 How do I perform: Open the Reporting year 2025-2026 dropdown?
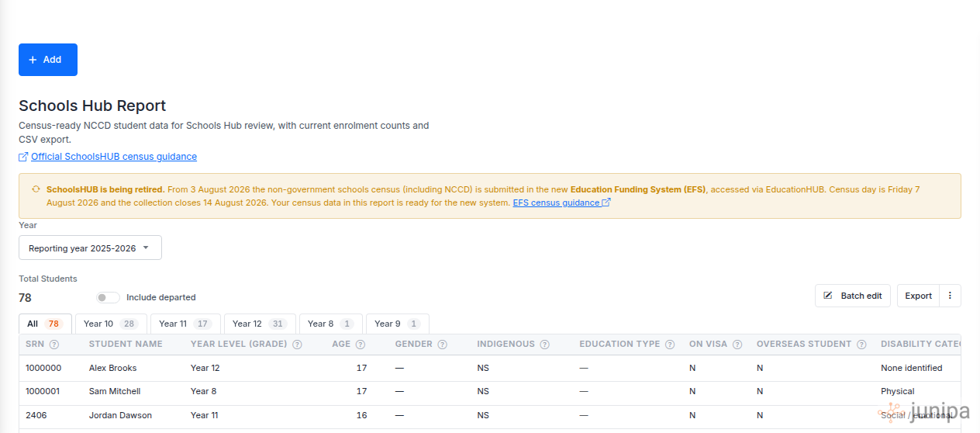[x=90, y=248]
